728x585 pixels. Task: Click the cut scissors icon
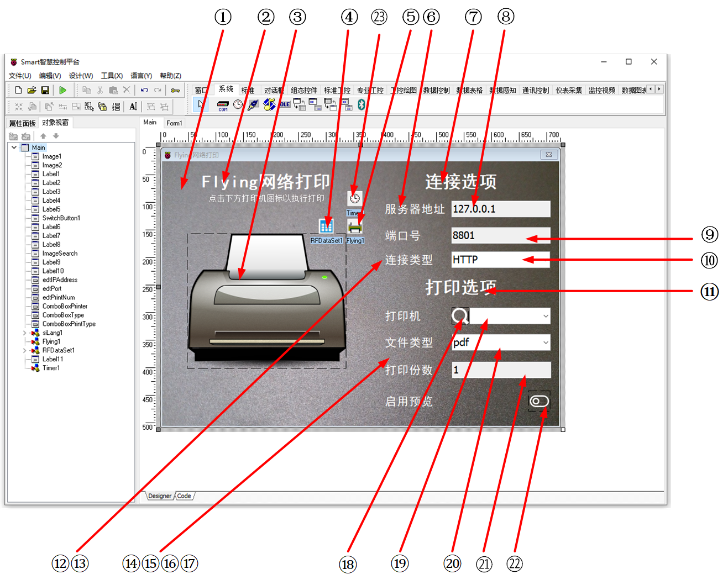[x=100, y=90]
